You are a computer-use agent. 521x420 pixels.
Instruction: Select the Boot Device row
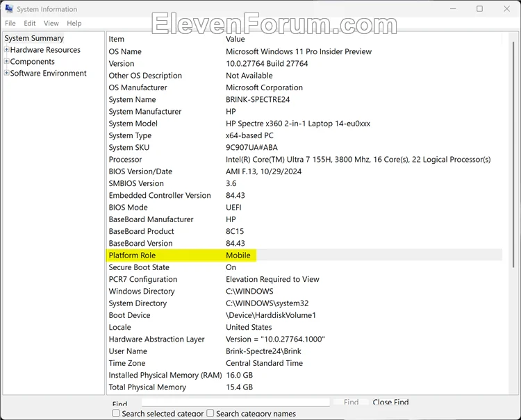304,315
